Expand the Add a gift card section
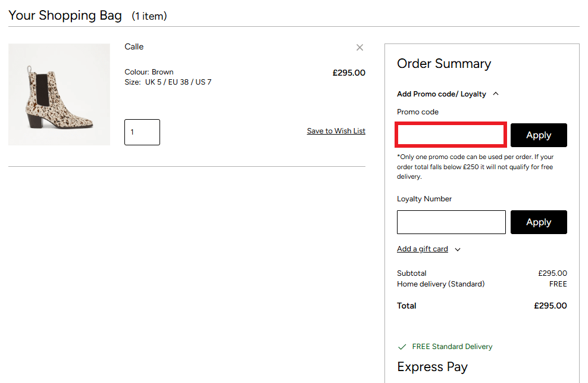 click(x=422, y=249)
